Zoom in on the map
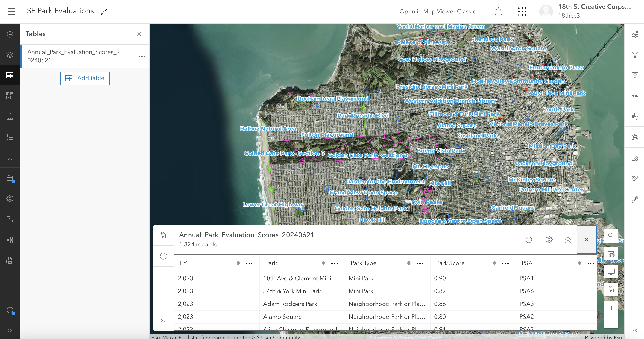Viewport: 644px width, 339px height. click(611, 308)
